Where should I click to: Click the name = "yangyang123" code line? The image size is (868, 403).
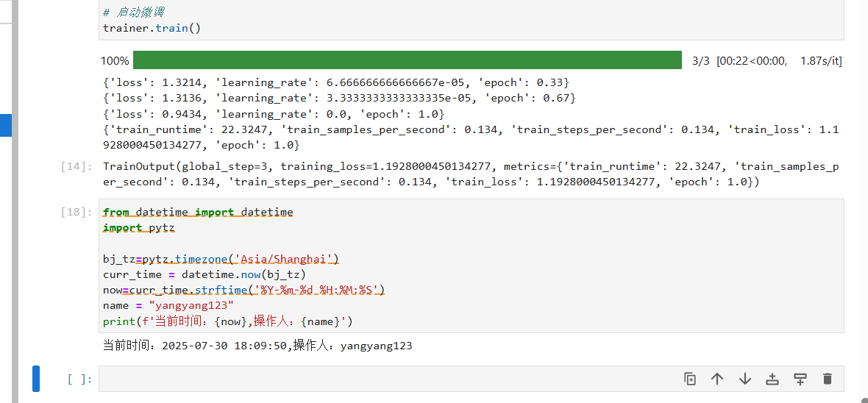pyautogui.click(x=168, y=305)
